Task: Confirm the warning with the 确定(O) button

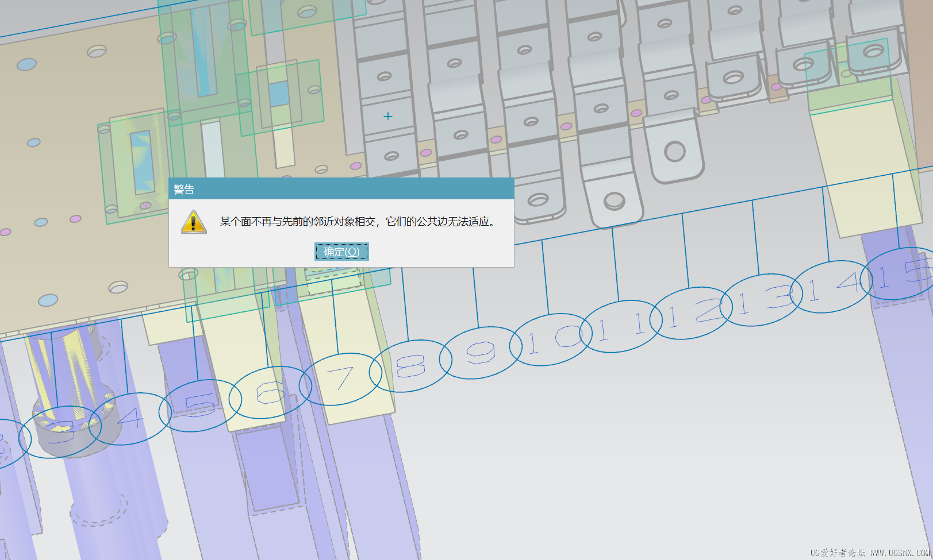Action: (x=341, y=252)
